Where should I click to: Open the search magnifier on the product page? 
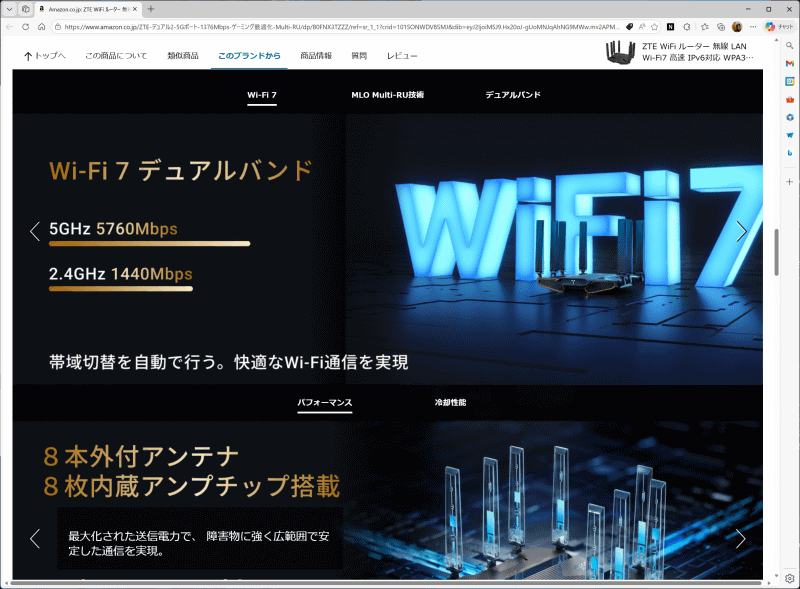790,47
